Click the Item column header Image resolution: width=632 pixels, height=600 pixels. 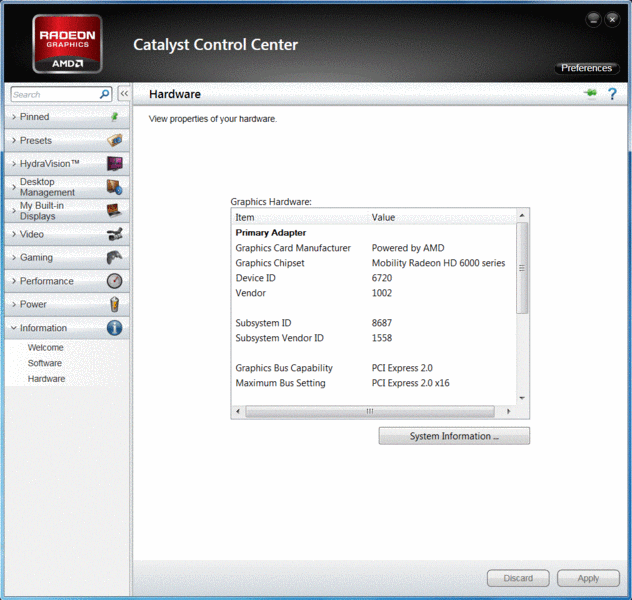click(300, 217)
